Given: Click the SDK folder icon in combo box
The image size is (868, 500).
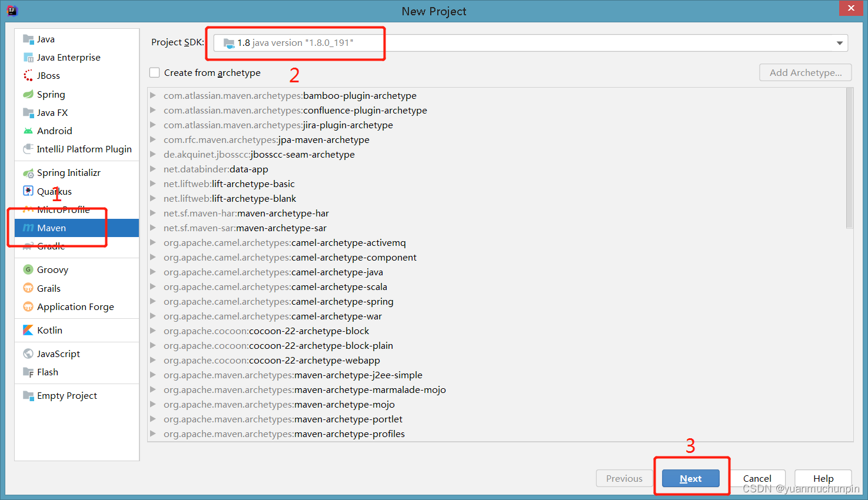Looking at the screenshot, I should click(229, 43).
